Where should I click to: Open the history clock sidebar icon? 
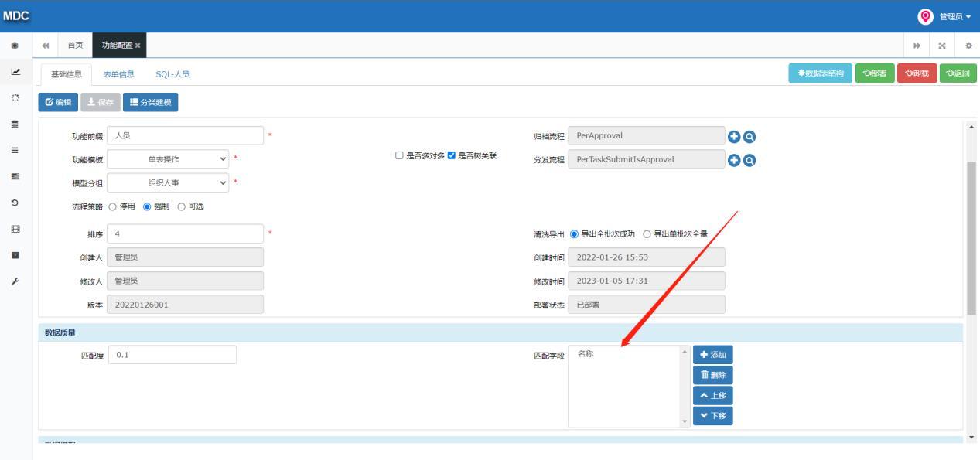(15, 203)
